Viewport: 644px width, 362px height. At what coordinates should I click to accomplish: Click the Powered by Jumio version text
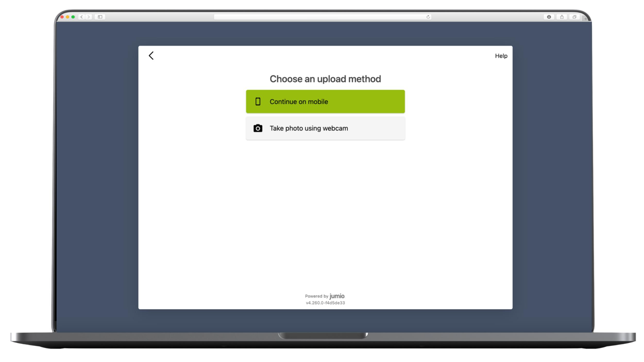click(325, 302)
